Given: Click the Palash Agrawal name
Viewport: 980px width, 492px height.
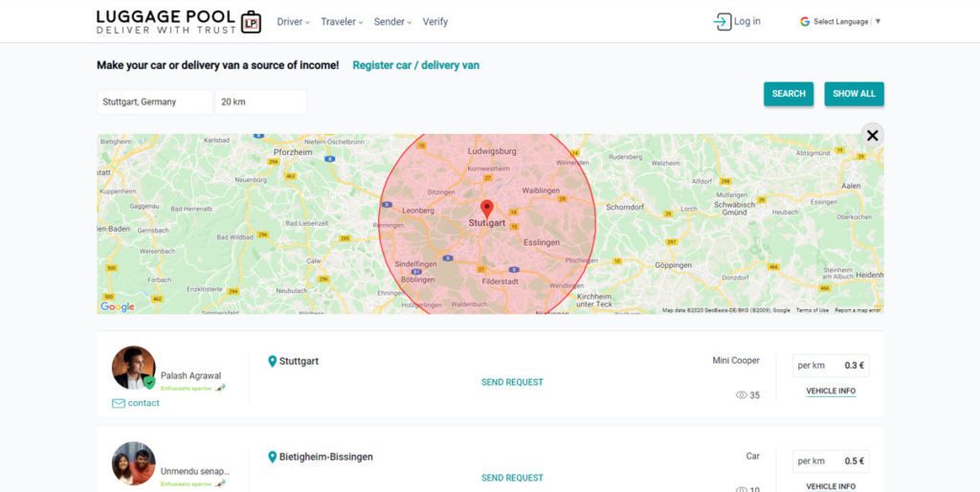Looking at the screenshot, I should [x=190, y=376].
